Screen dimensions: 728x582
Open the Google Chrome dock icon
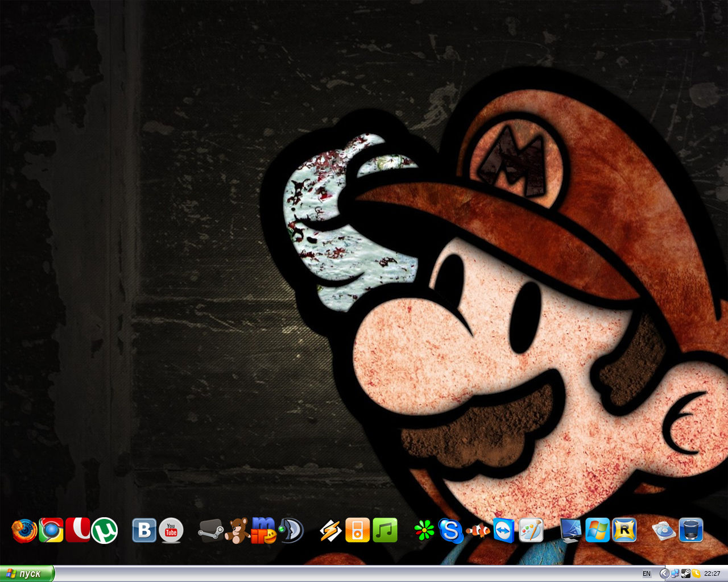[51, 530]
